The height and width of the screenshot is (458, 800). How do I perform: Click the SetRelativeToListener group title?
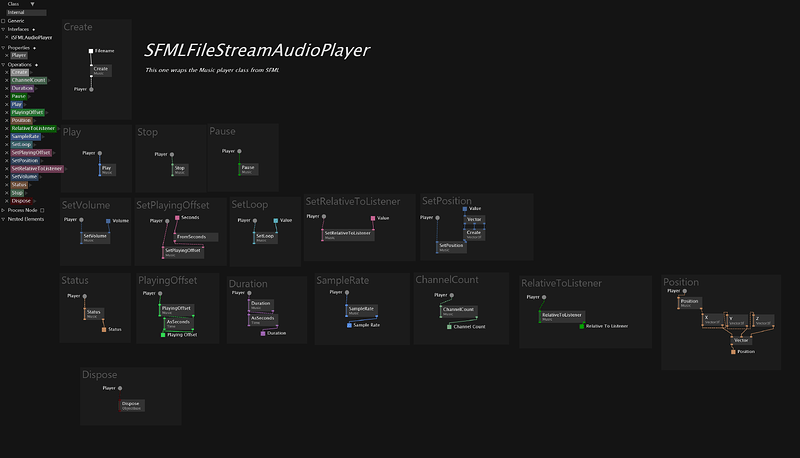353,202
